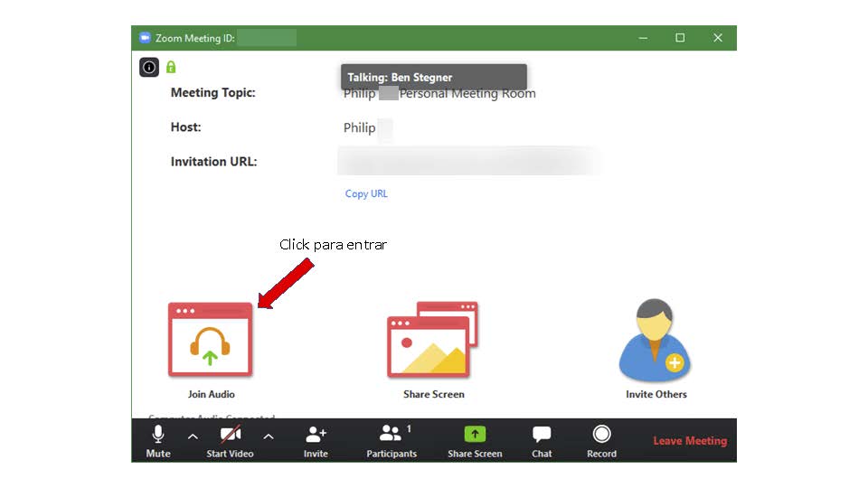Mute the microphone in the toolbar

(x=158, y=441)
